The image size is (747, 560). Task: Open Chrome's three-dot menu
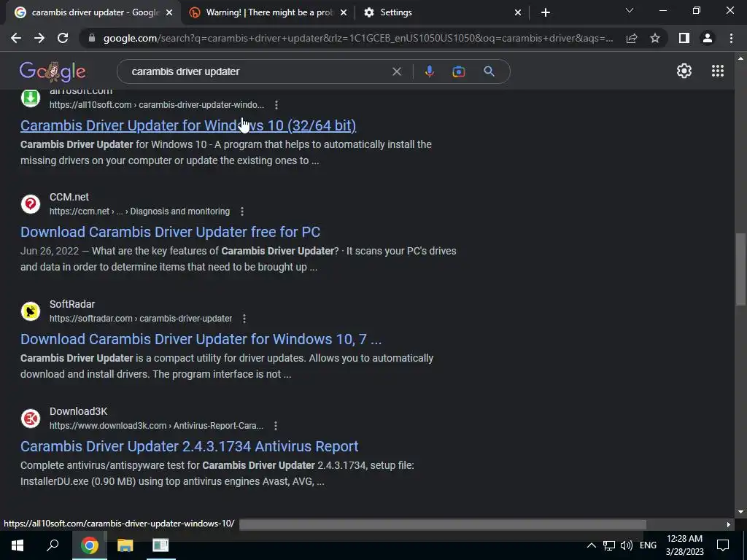pos(731,38)
